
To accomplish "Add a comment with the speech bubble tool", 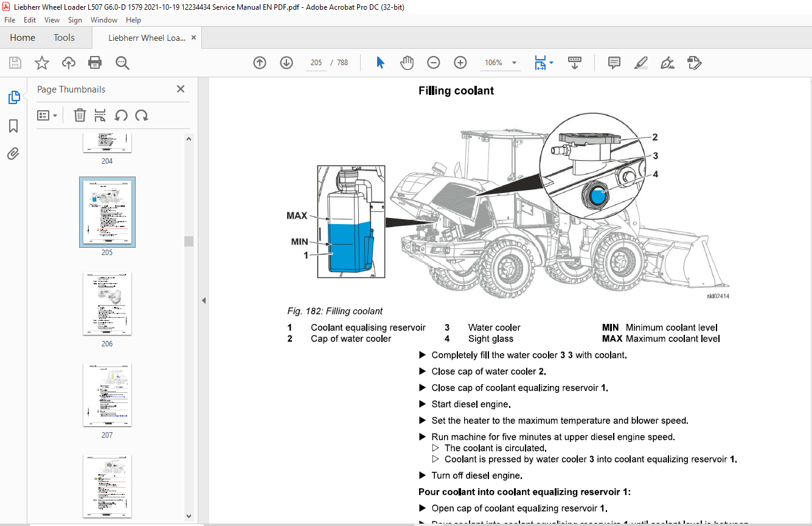I will tap(614, 63).
